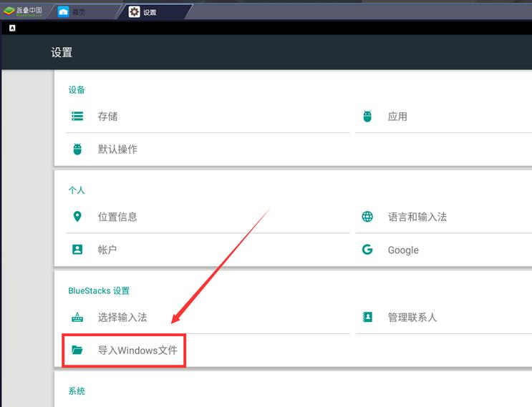Screen dimensions: 532x407
Task: Click the keyboard input method icon
Action: [77, 317]
